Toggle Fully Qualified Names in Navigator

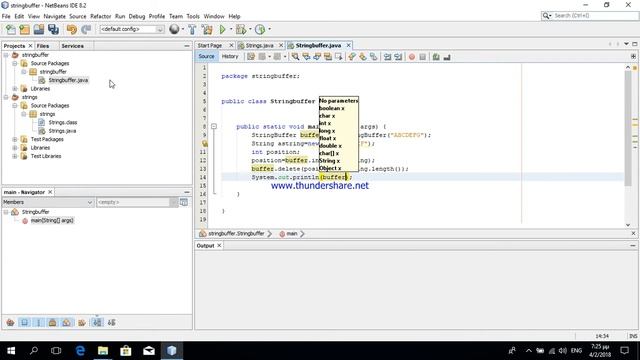(82, 322)
